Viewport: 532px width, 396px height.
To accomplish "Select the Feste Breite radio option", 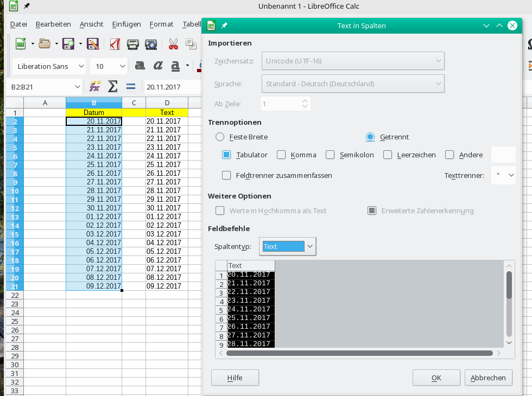I will pos(220,137).
